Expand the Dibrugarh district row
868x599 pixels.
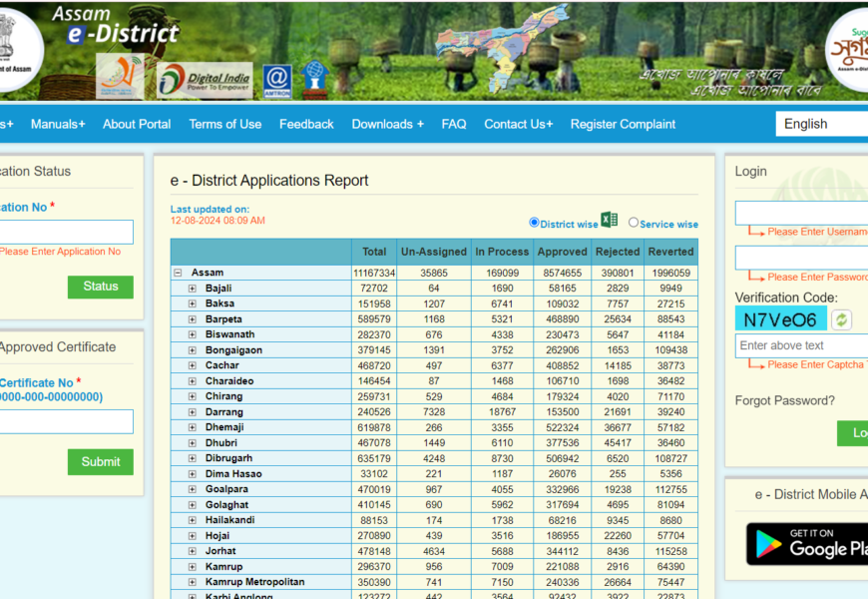[193, 458]
